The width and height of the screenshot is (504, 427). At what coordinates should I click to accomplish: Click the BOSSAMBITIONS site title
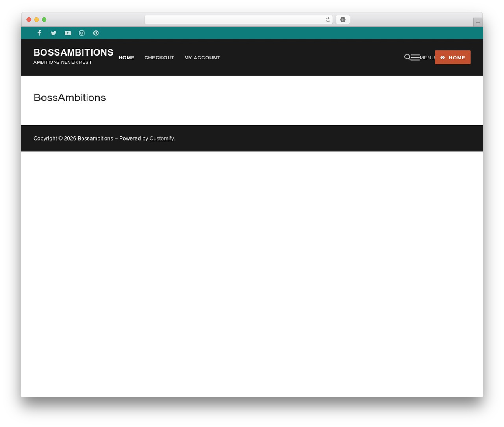coord(74,52)
